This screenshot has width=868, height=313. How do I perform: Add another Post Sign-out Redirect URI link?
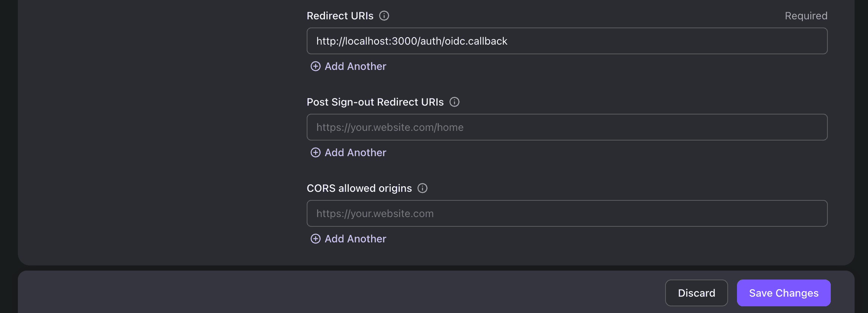pos(355,152)
